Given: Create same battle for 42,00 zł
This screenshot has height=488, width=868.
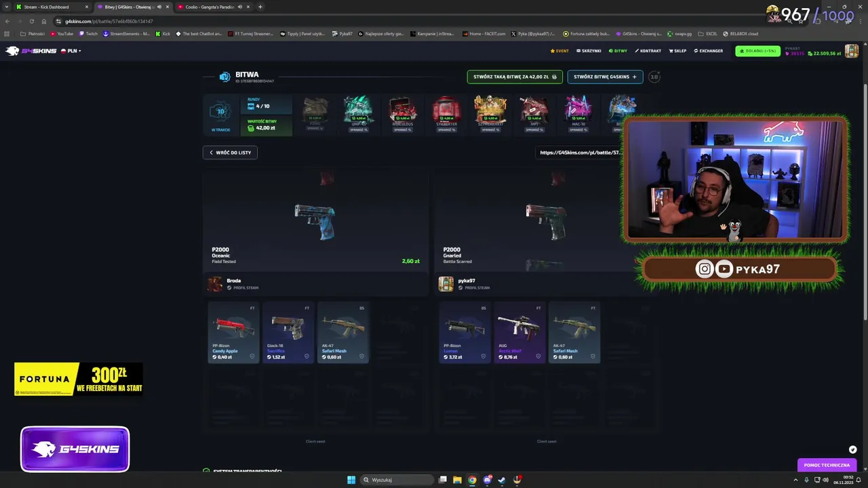Looking at the screenshot, I should point(515,77).
